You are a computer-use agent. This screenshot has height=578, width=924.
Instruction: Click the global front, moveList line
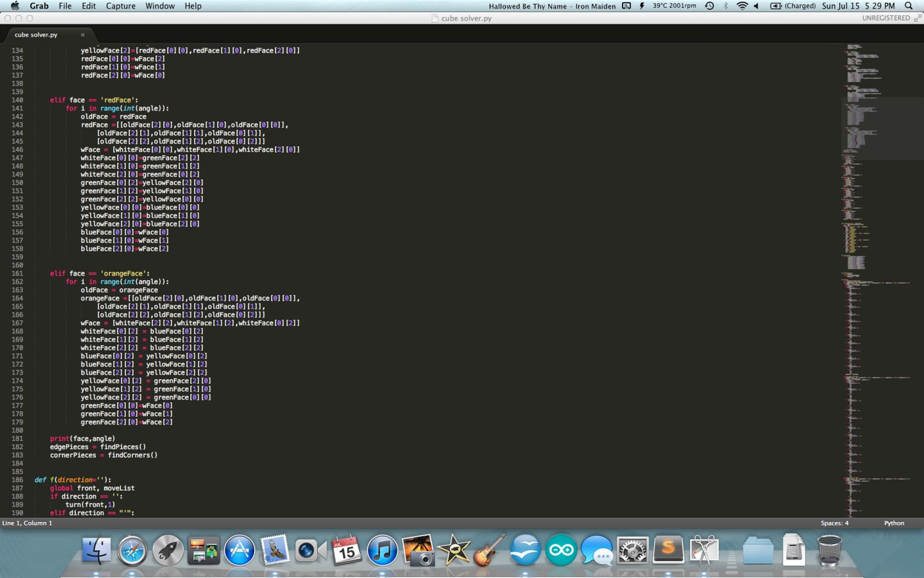pyautogui.click(x=92, y=488)
